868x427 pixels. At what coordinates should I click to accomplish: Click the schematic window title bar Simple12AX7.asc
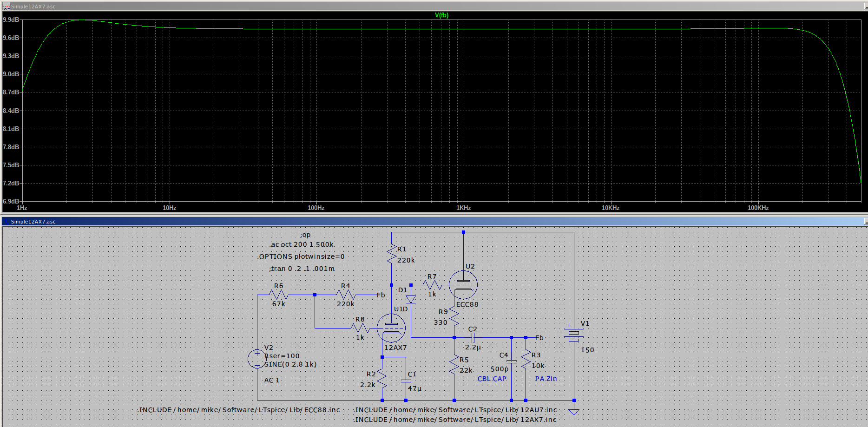click(434, 222)
